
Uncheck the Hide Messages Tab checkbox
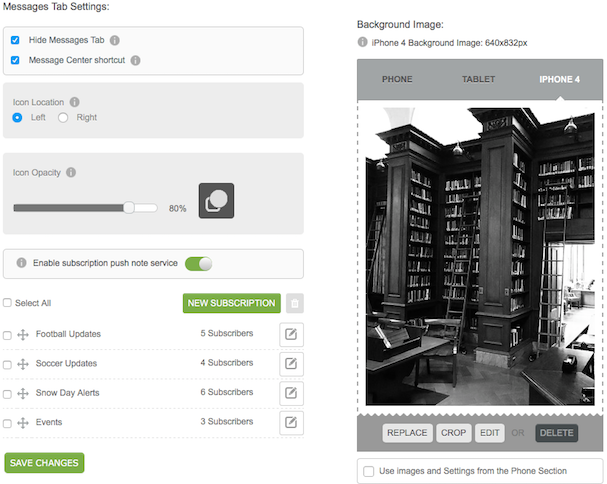tap(15, 41)
